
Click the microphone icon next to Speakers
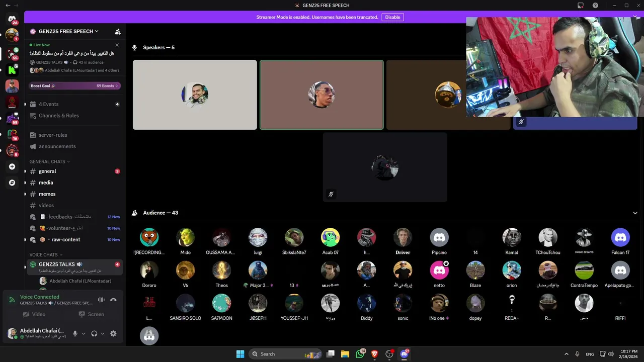(x=134, y=47)
